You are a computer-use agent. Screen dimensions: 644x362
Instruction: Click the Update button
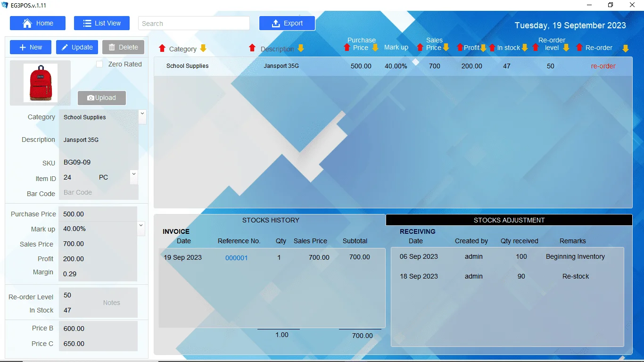click(x=77, y=47)
